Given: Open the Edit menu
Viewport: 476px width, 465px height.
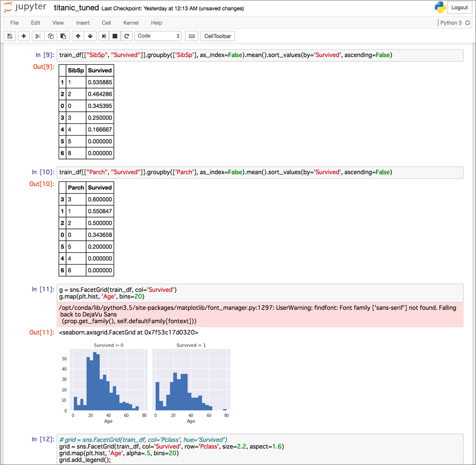Looking at the screenshot, I should click(x=36, y=23).
